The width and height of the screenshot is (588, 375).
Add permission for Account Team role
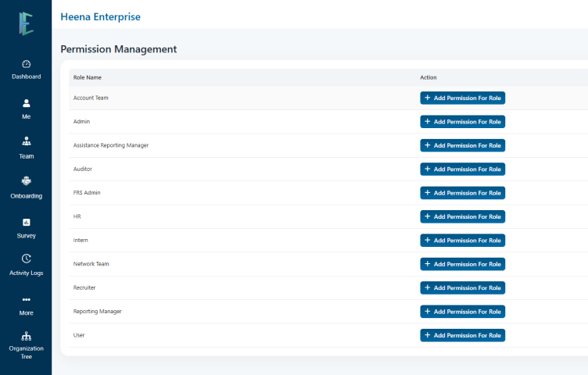pyautogui.click(x=462, y=98)
